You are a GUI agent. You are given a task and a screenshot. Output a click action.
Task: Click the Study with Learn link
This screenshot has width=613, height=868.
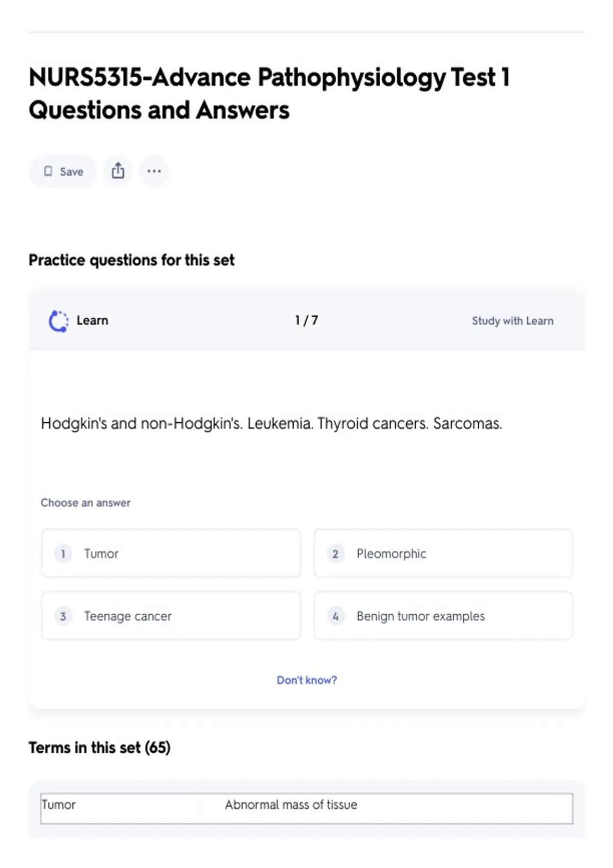(x=512, y=321)
